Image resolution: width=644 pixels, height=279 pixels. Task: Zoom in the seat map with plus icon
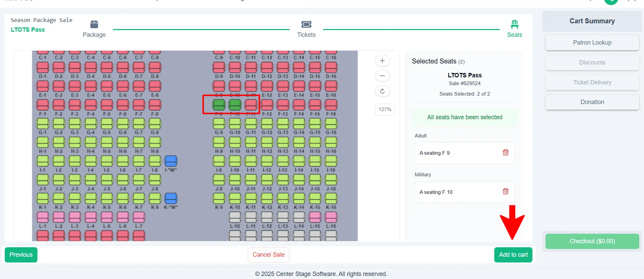tap(382, 61)
